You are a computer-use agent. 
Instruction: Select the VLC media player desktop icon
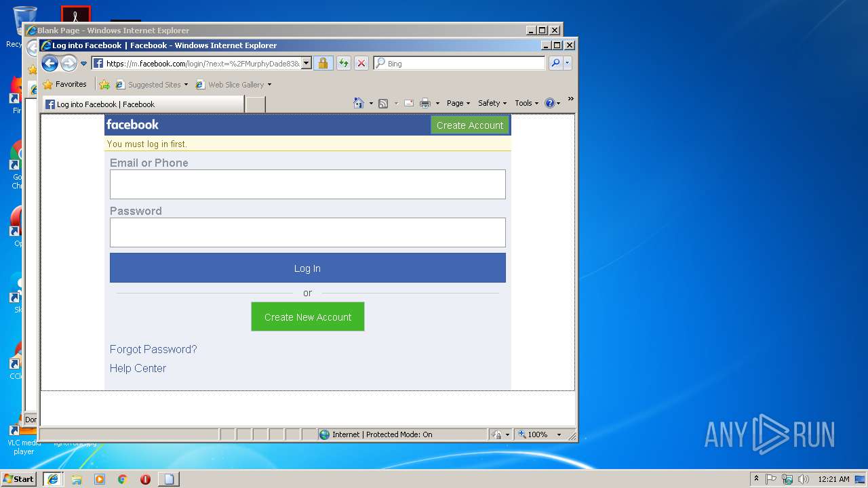23,441
